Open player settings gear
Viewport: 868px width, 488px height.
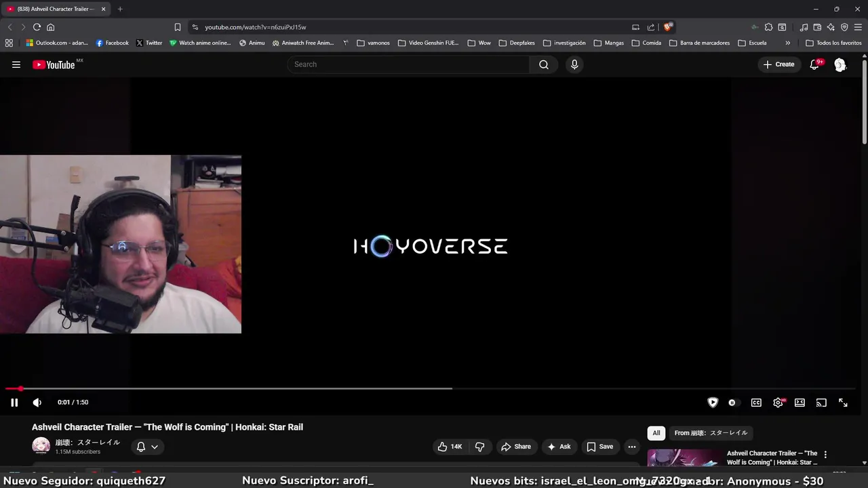(778, 403)
